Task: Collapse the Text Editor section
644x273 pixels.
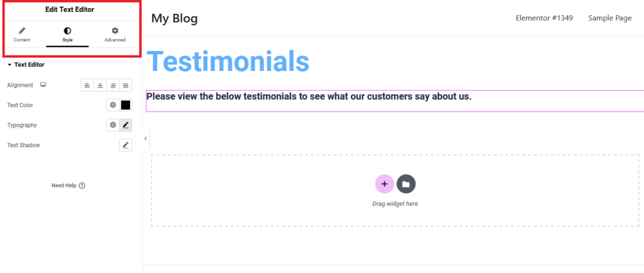Action: click(x=26, y=65)
